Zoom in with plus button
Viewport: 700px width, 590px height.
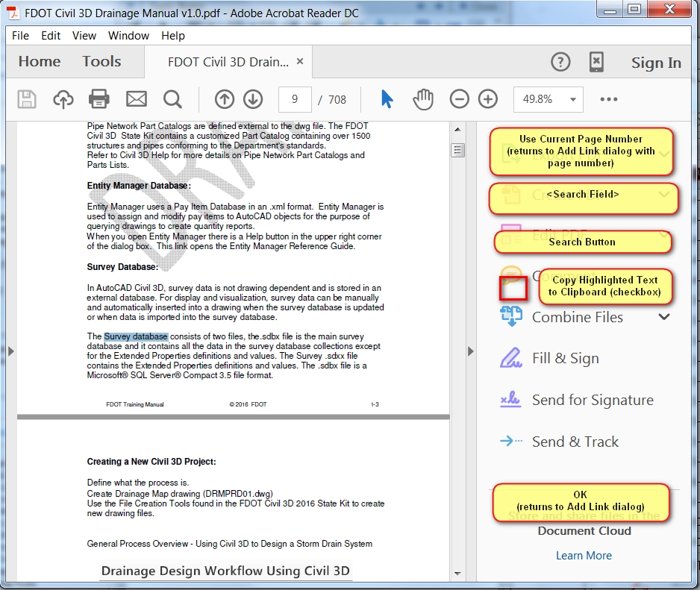click(488, 99)
